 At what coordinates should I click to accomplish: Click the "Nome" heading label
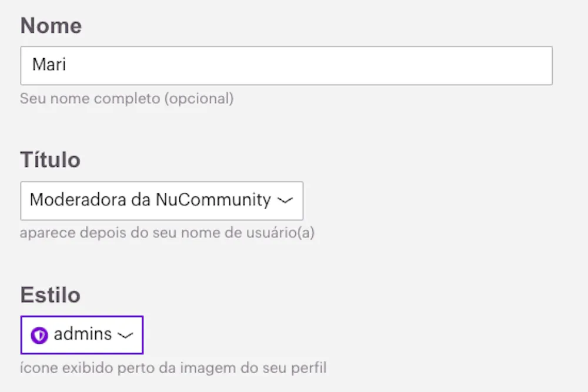51,26
